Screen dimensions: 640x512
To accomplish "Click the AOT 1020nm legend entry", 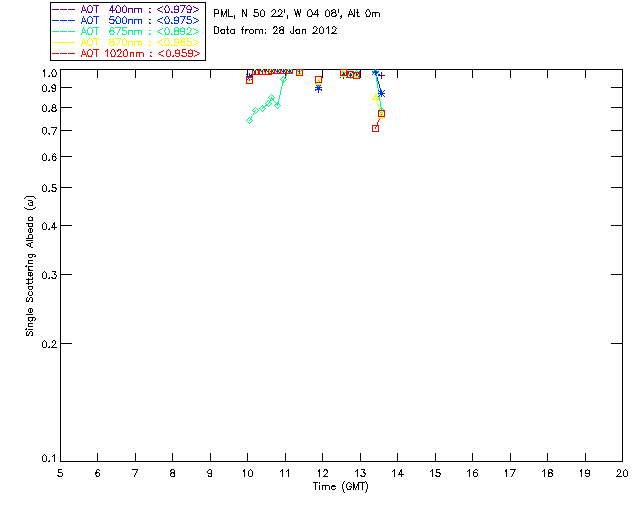I will 127,53.
